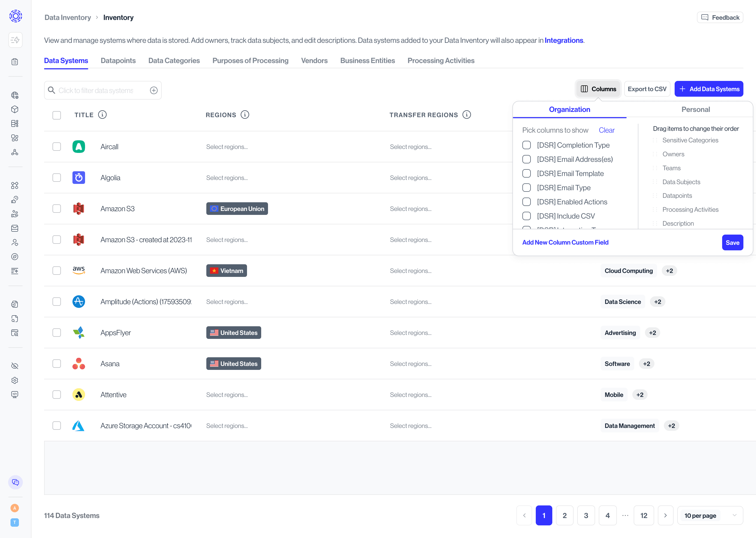Check the [DSR] Email Type column checkbox
This screenshot has height=538, width=756.
(x=527, y=188)
